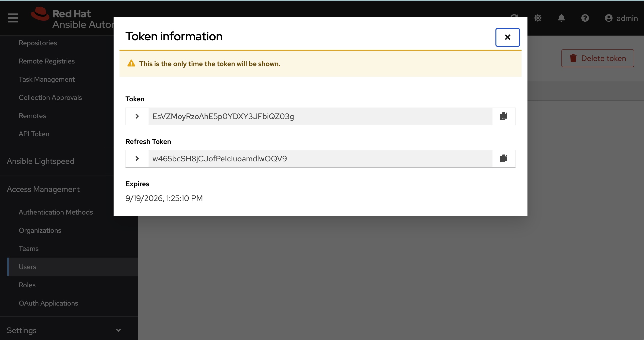Click the Refresh Token text field
The height and width of the screenshot is (340, 644).
(x=320, y=158)
